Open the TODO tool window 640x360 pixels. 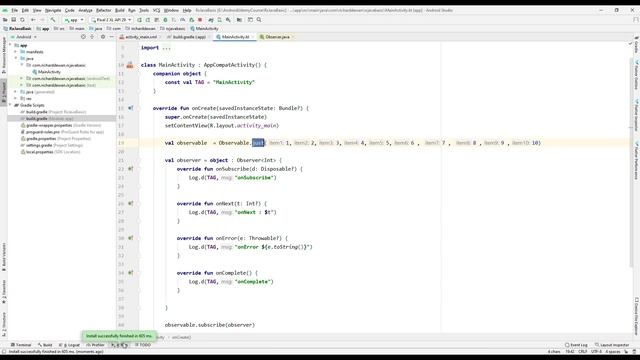click(143, 345)
